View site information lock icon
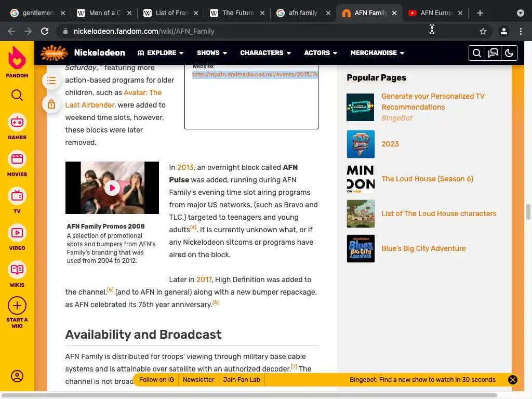 [65, 31]
